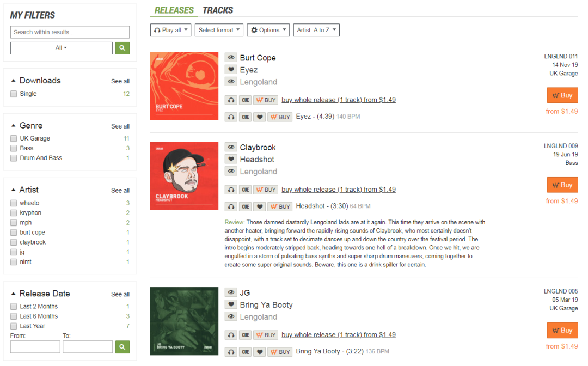Favorite the Bring Ya Booty track via heart icon
The image size is (588, 366).
pyautogui.click(x=260, y=352)
